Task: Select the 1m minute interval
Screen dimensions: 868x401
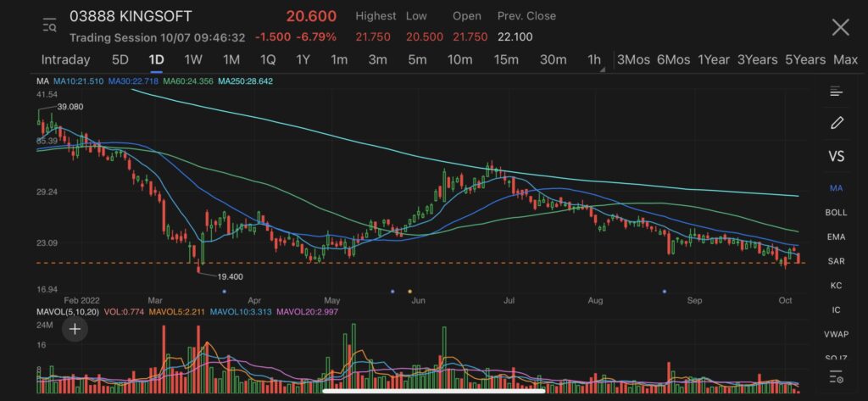Action: coord(339,60)
